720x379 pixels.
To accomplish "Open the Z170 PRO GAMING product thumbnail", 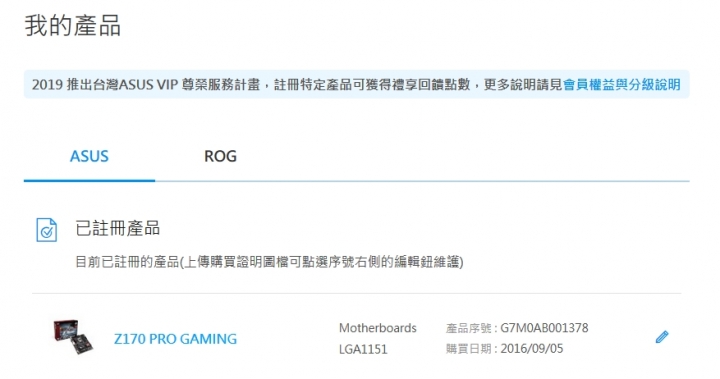I will [73, 338].
